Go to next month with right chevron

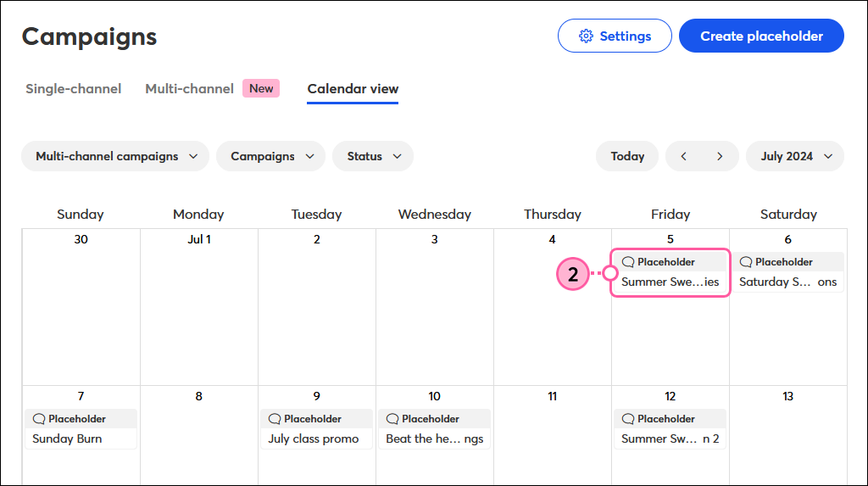click(720, 156)
